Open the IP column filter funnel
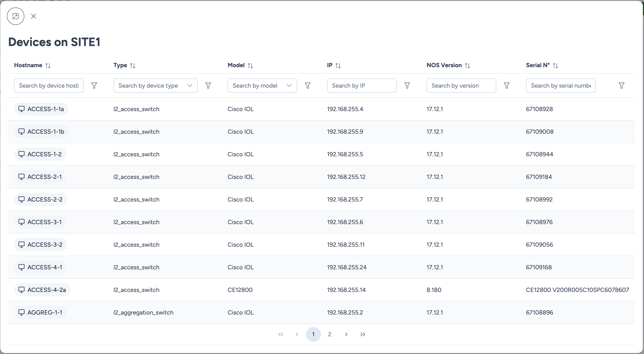 pyautogui.click(x=407, y=86)
